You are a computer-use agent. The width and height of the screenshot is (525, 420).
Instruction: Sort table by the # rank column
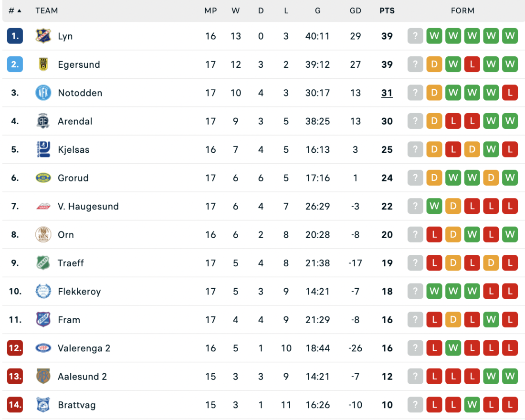coord(15,10)
